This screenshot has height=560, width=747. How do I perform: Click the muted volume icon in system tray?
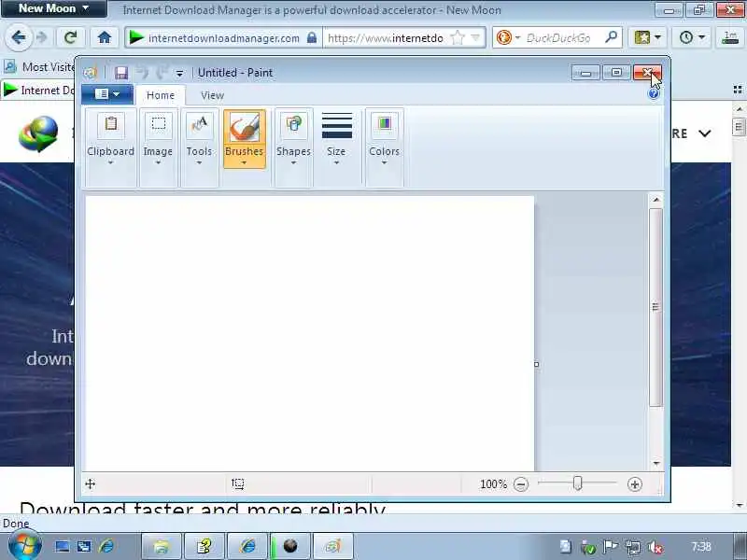pyautogui.click(x=656, y=547)
